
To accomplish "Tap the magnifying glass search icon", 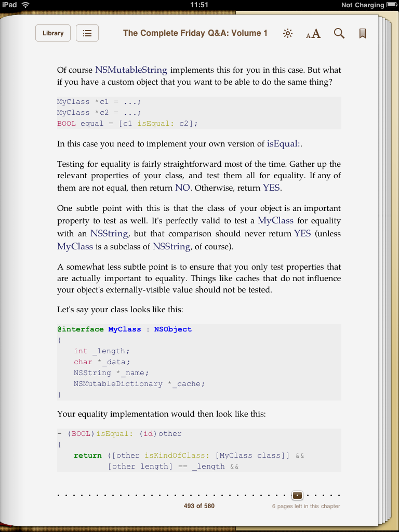I will 339,34.
